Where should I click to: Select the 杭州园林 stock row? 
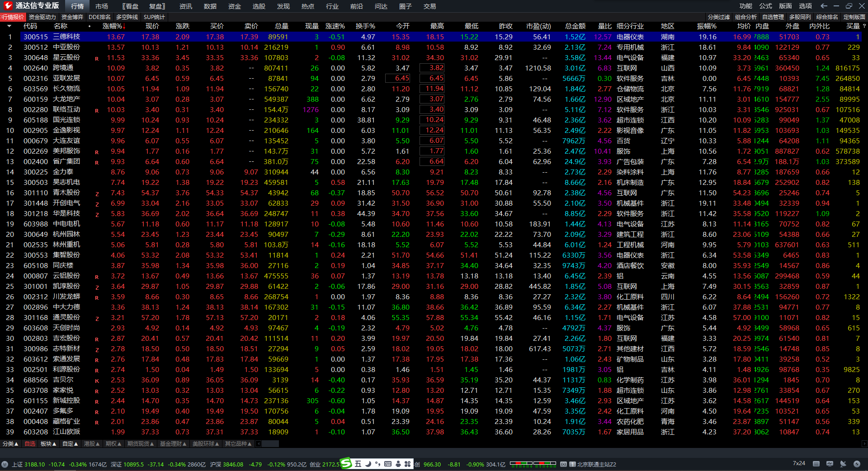click(431, 234)
